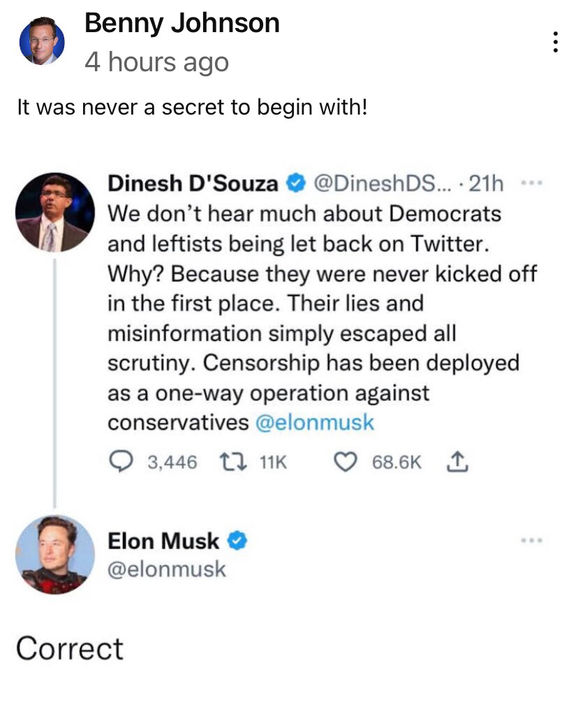Open Dinesh D'Souza's avatar photo
Image resolution: width=578 pixels, height=728 pixels.
(x=54, y=212)
